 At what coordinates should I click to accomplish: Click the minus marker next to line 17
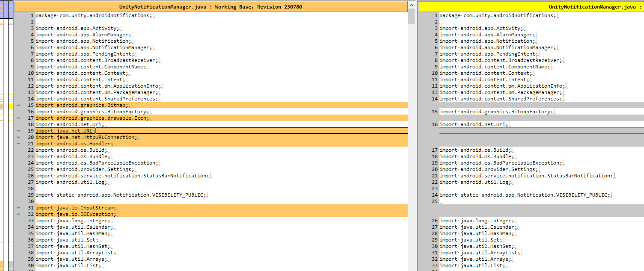pyautogui.click(x=18, y=118)
